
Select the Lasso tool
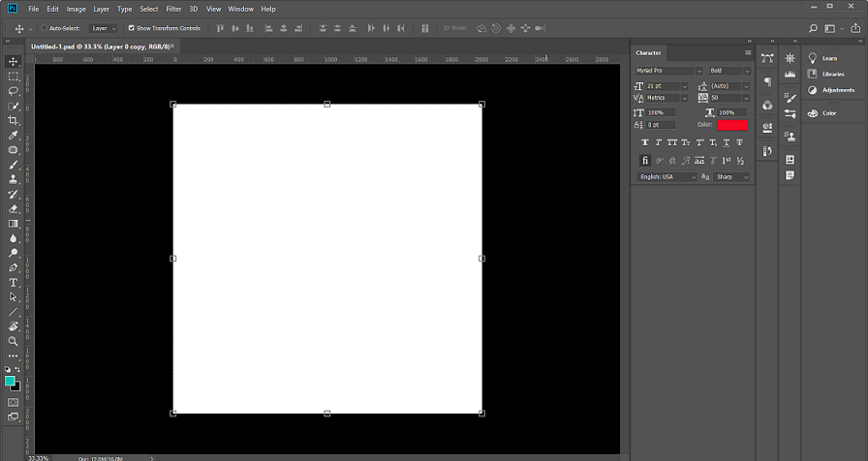tap(14, 90)
